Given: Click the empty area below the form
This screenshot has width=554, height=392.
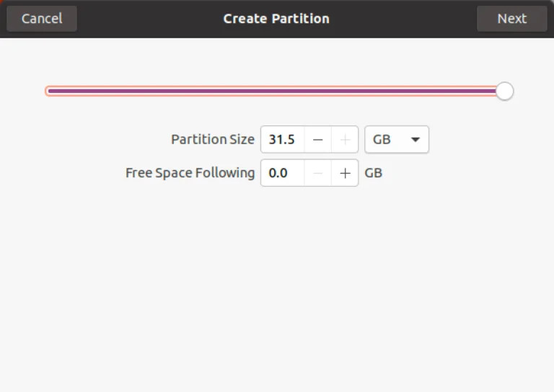Looking at the screenshot, I should coord(277,288).
